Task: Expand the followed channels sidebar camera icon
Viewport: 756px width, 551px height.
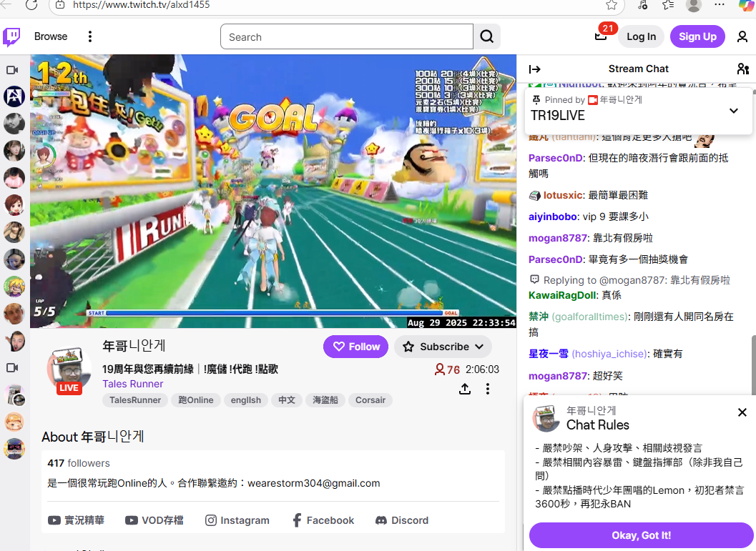Action: point(12,70)
